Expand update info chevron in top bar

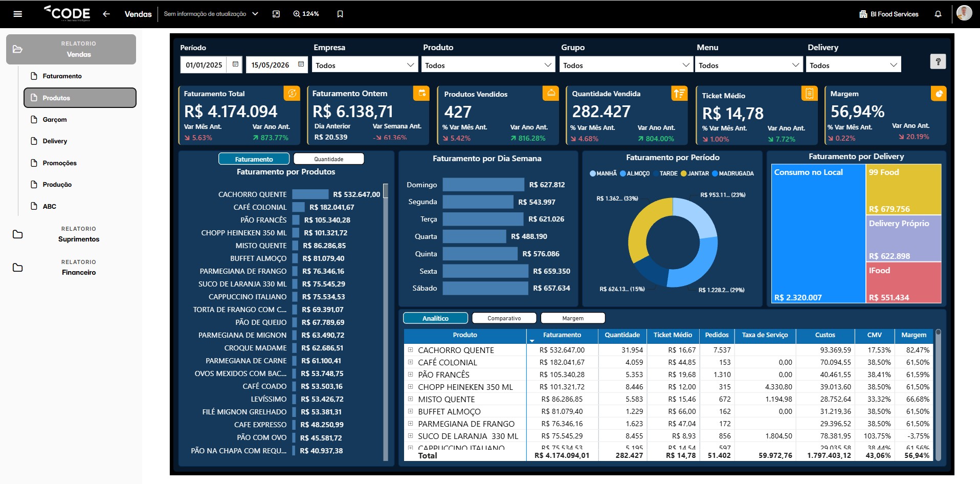pos(255,14)
